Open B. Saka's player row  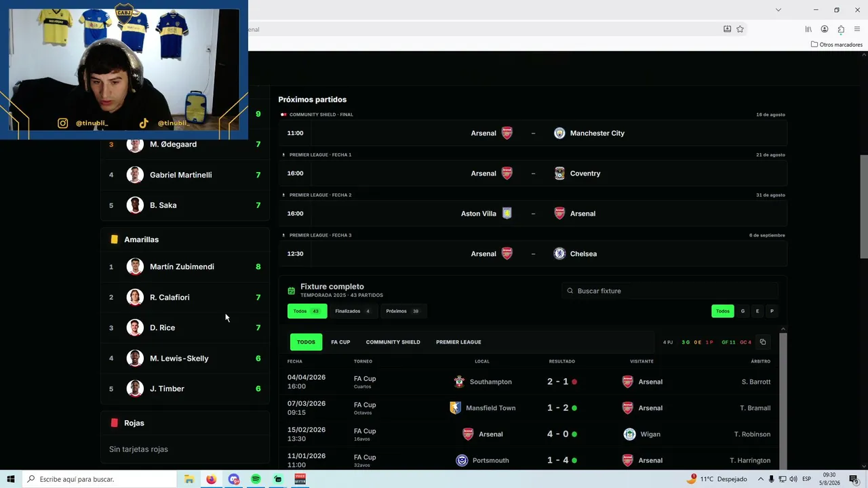pyautogui.click(x=185, y=205)
